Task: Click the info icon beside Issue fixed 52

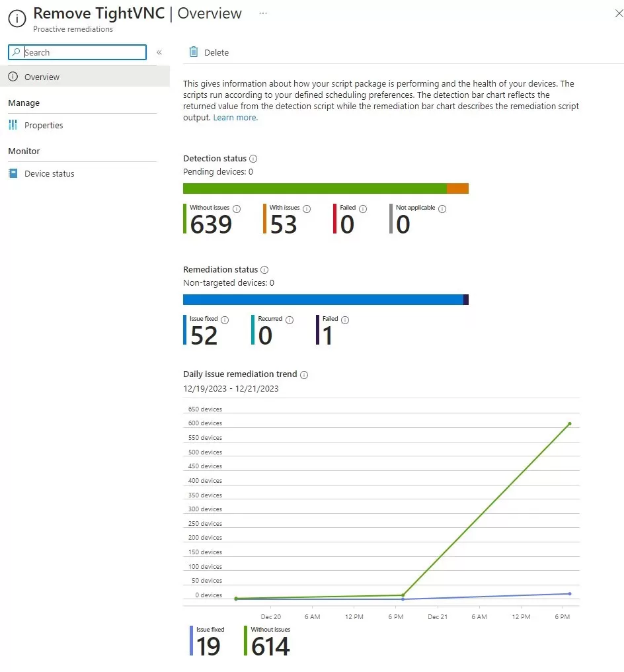Action: 225,319
